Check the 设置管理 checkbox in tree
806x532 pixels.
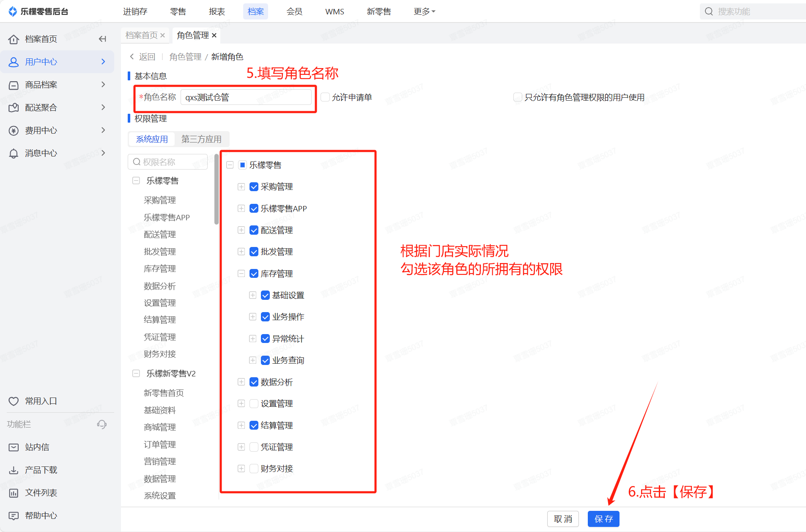click(x=254, y=403)
